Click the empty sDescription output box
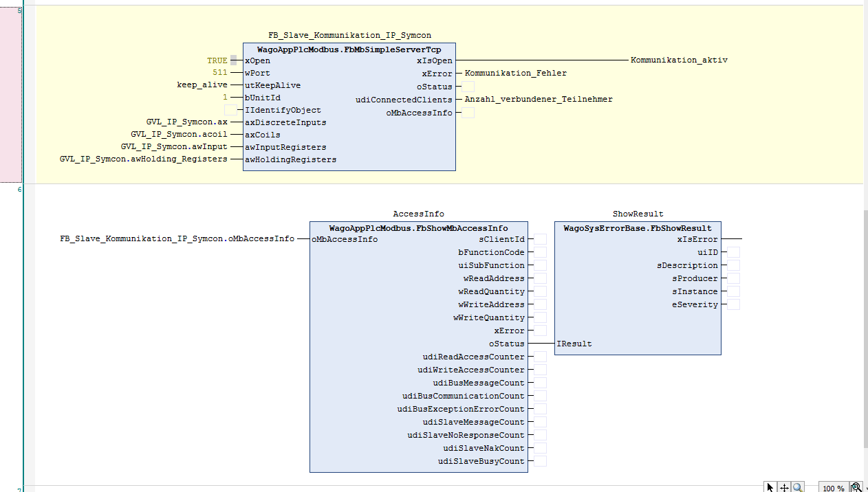 pos(733,265)
